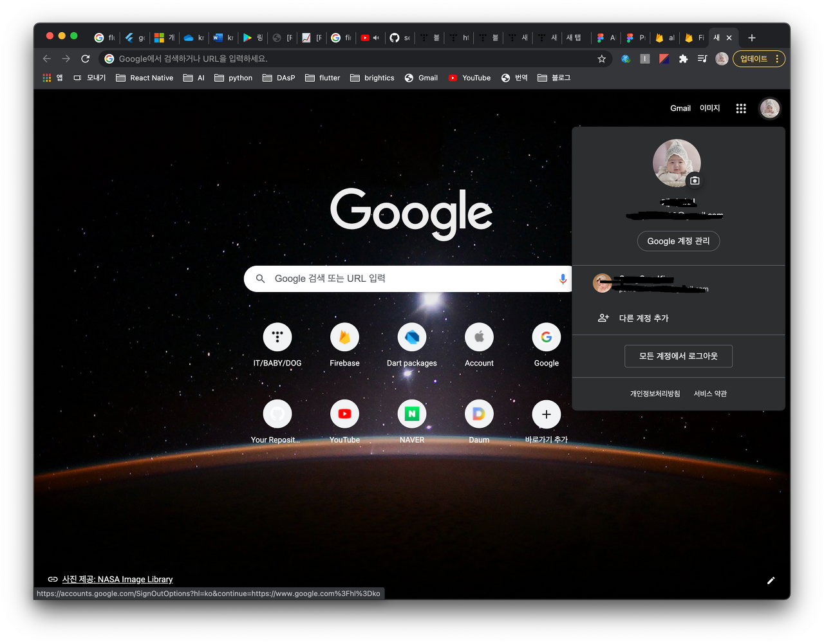Switch to the 새 탭 tab
This screenshot has height=644, width=824.
click(575, 38)
